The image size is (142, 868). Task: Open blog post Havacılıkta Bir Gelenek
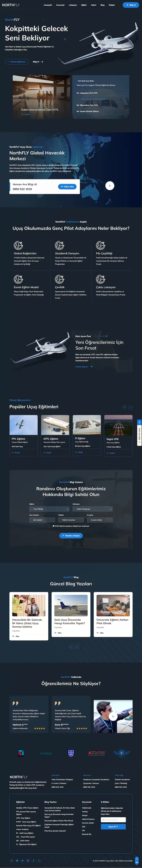pos(27,623)
